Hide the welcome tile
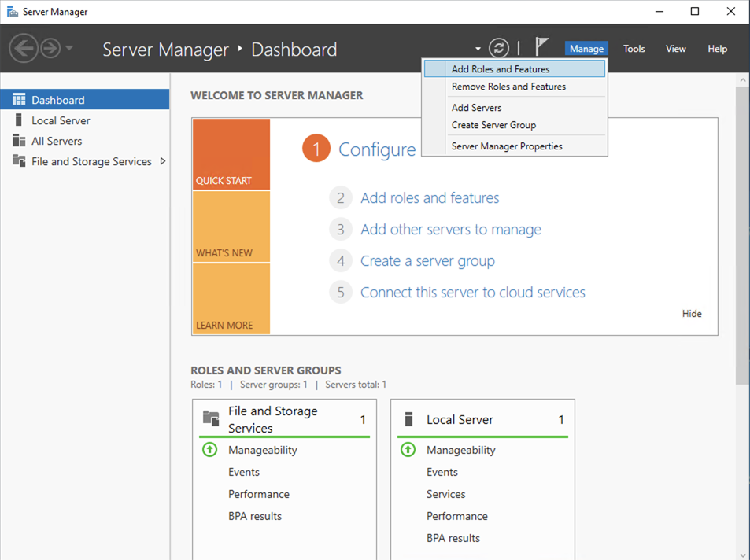The width and height of the screenshot is (750, 560). point(692,314)
